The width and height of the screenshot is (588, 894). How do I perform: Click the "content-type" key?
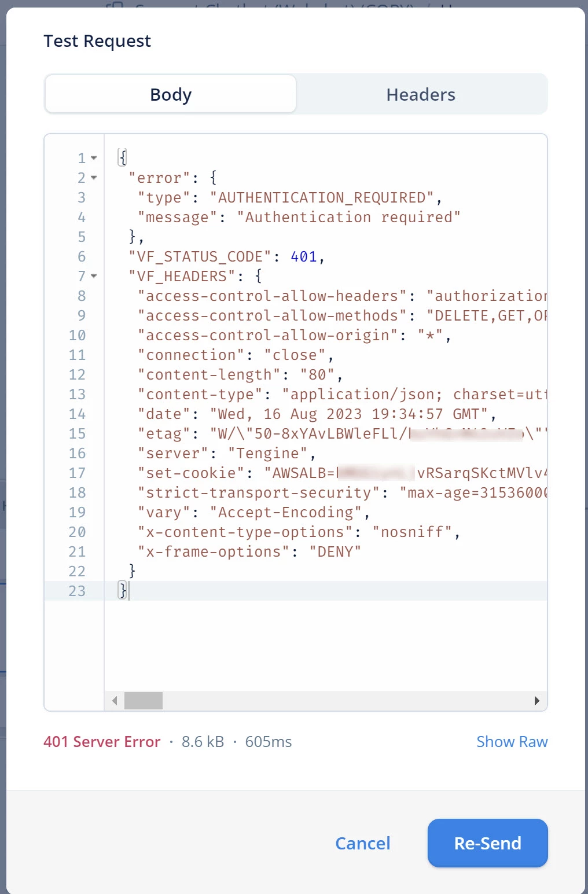(200, 395)
